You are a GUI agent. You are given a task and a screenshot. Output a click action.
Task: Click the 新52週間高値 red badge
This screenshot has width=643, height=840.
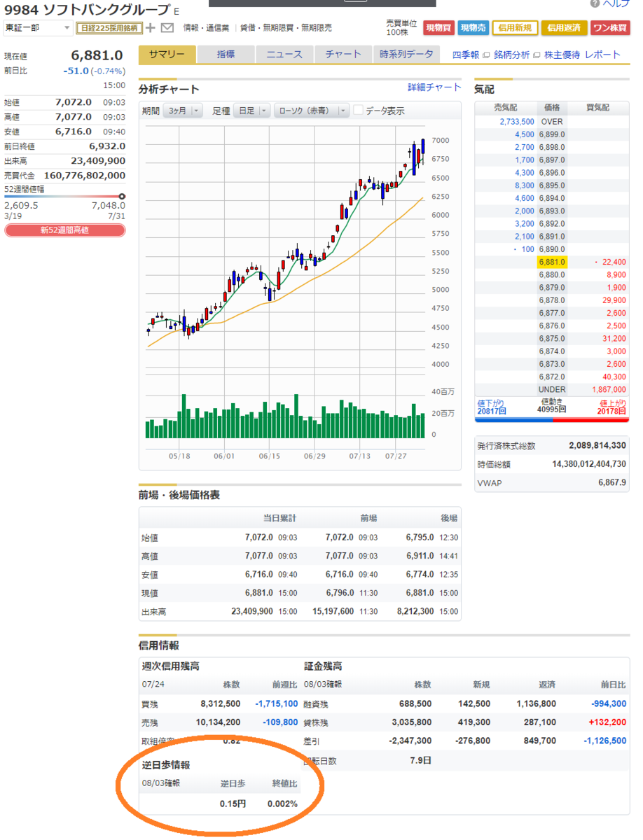(64, 230)
